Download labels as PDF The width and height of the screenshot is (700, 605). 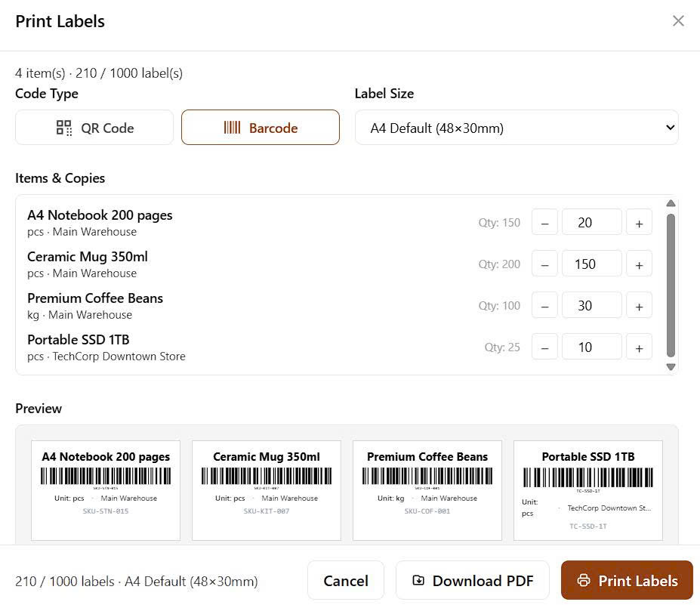point(472,580)
